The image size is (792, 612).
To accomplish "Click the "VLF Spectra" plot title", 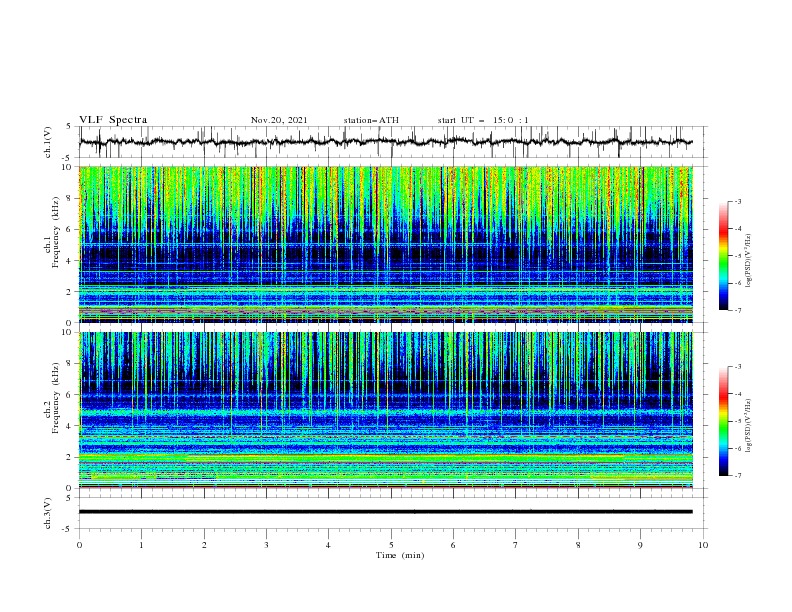I will coord(113,120).
